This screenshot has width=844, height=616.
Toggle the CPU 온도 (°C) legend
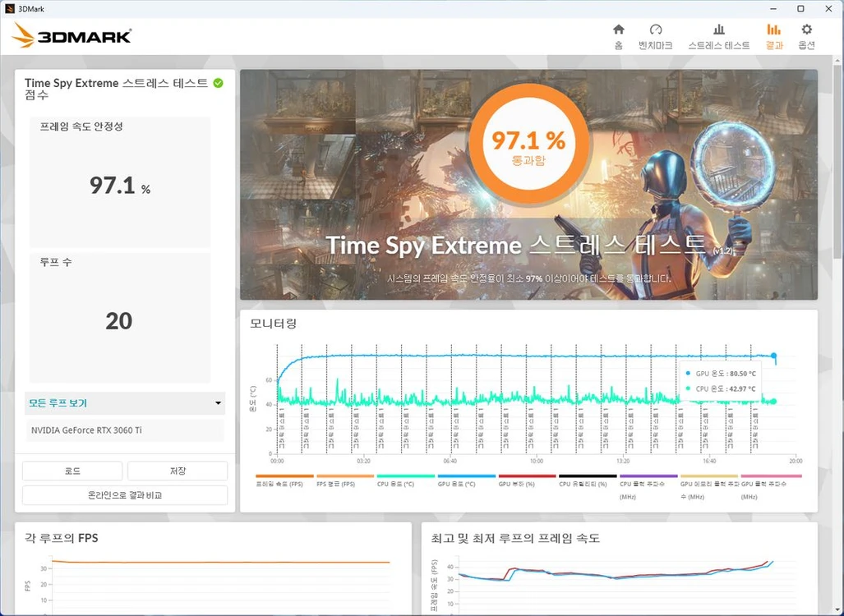405,480
